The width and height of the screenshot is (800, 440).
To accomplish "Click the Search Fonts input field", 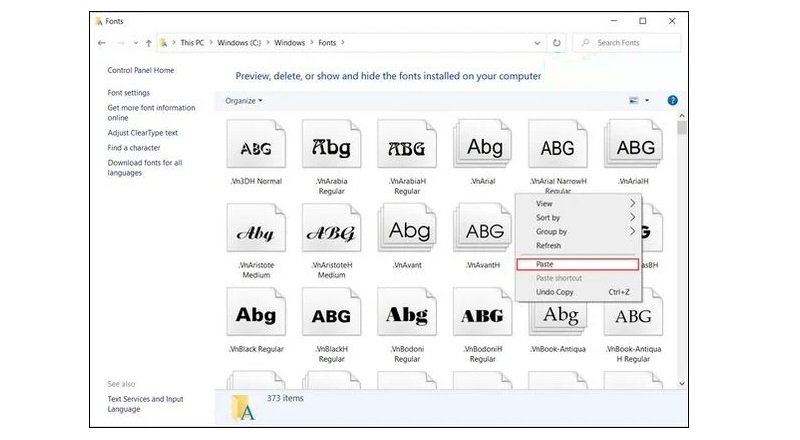I will (627, 43).
